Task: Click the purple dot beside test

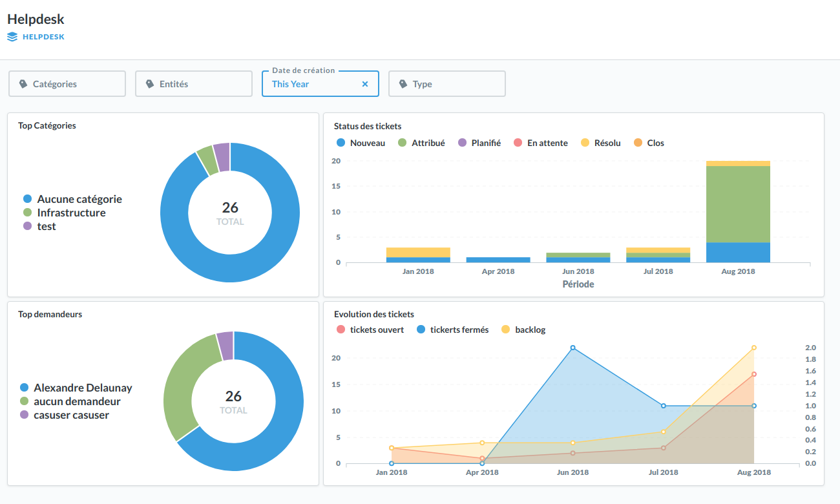Action: click(27, 226)
